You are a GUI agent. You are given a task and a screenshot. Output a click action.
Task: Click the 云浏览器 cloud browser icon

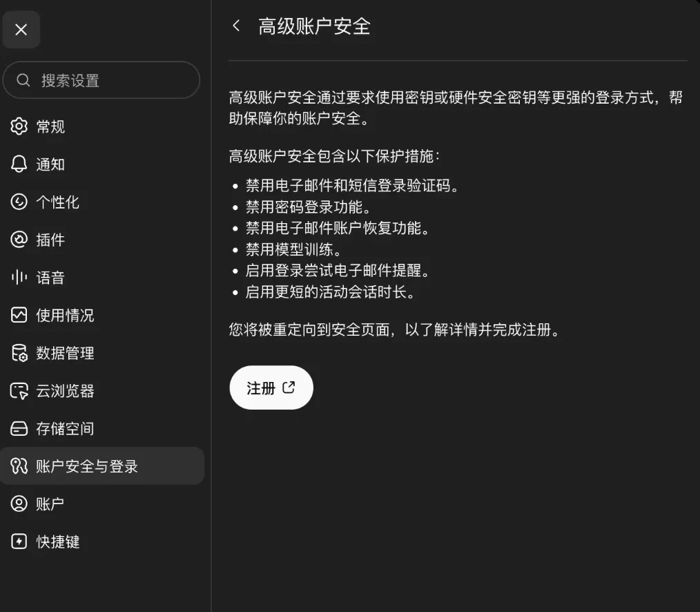click(19, 391)
